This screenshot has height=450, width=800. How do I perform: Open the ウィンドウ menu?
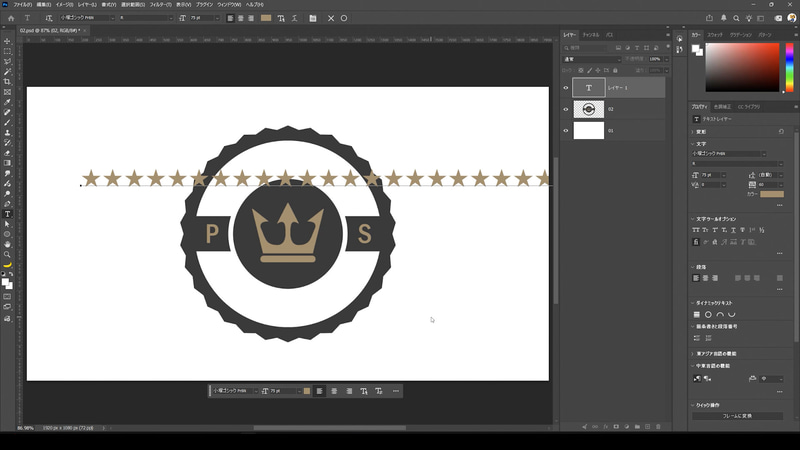point(229,5)
